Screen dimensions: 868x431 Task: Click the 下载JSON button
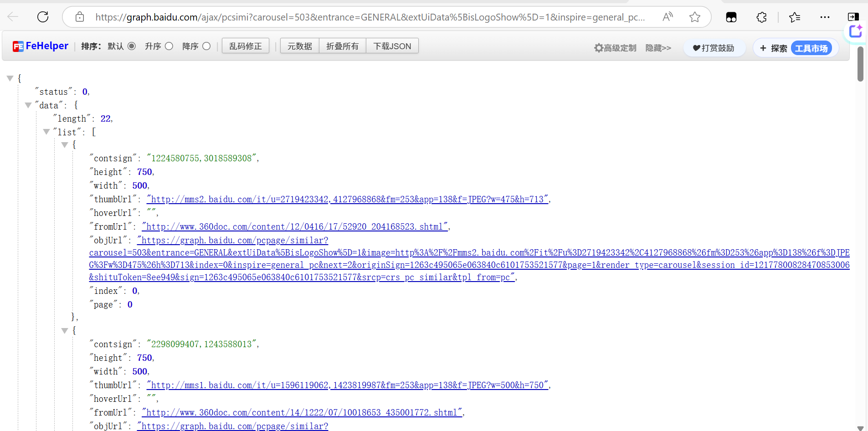(392, 46)
